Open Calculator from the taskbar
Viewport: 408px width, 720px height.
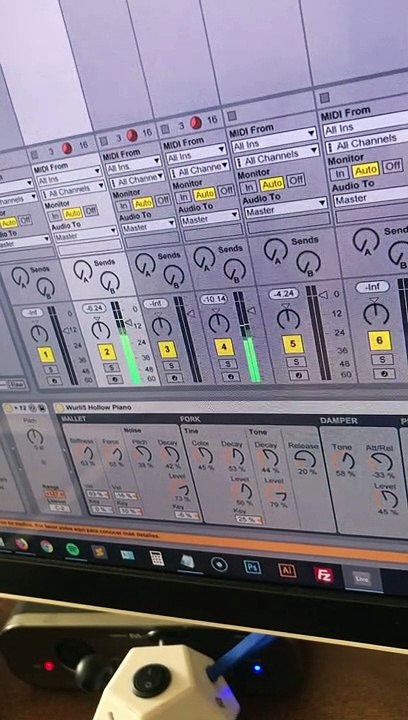coord(157,558)
